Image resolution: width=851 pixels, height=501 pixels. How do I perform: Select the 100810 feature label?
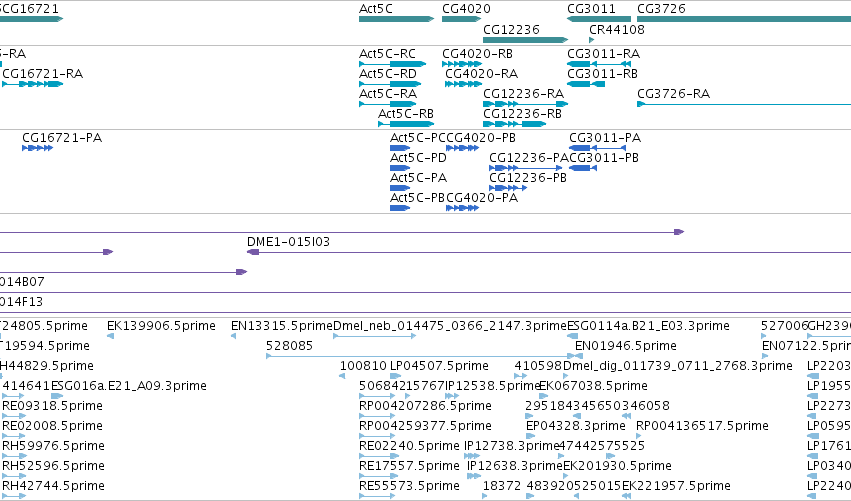(x=363, y=366)
